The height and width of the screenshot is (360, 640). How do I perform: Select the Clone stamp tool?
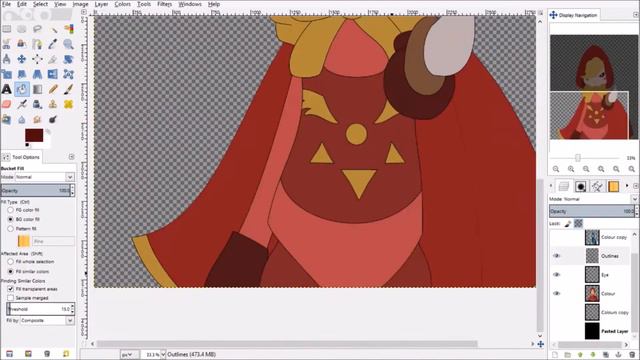[53, 104]
